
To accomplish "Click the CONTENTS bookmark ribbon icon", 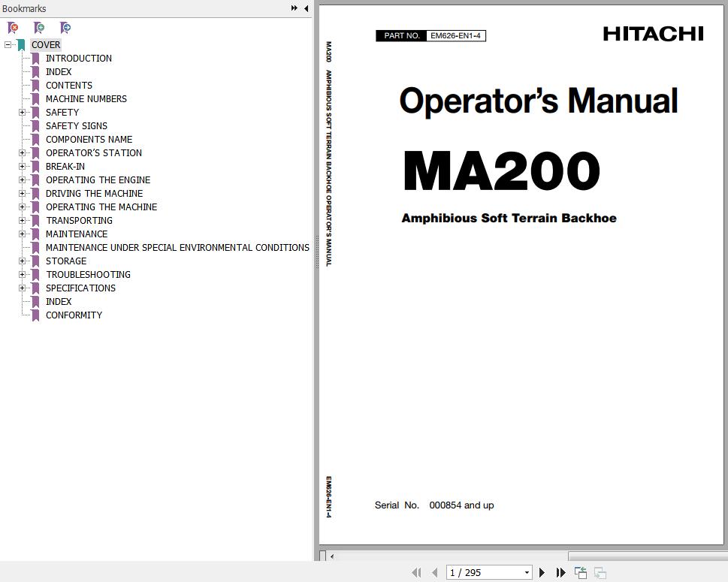I will [x=35, y=86].
